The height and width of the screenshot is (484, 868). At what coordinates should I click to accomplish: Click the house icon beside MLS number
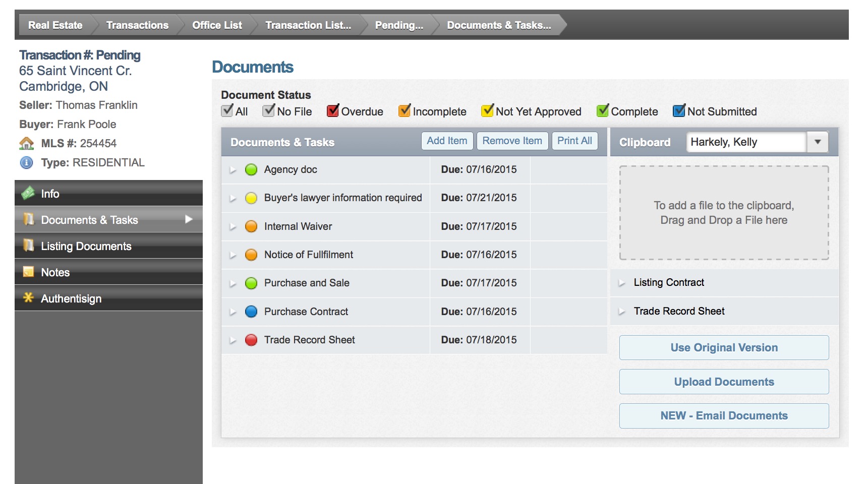26,143
